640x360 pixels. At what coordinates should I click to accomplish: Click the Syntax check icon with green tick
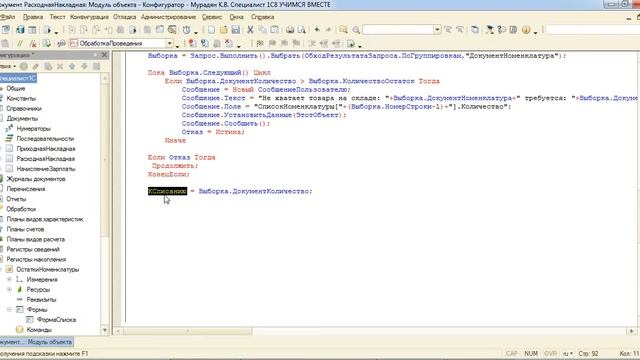click(47, 43)
